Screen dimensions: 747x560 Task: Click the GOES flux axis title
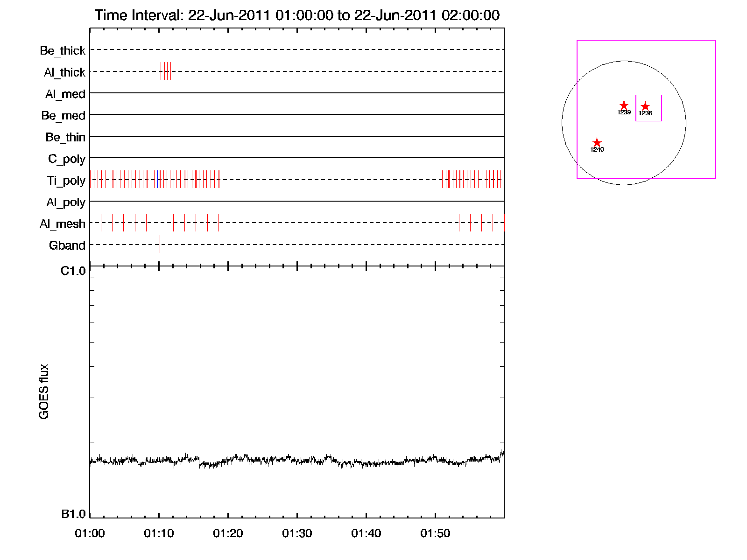43,392
